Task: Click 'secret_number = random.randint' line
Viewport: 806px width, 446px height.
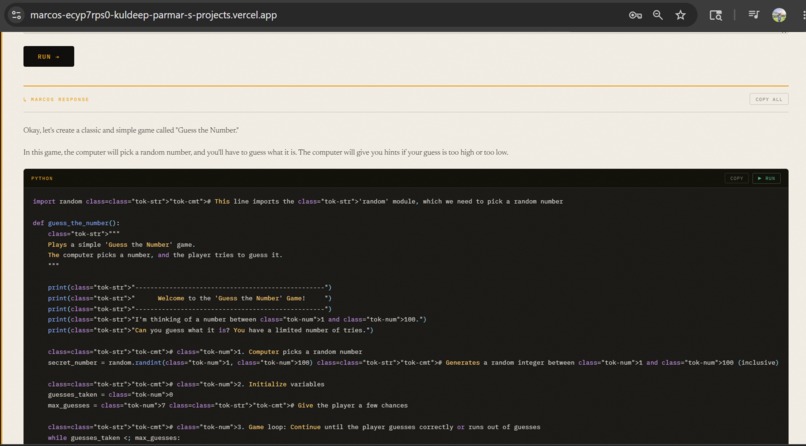Action: [413, 363]
